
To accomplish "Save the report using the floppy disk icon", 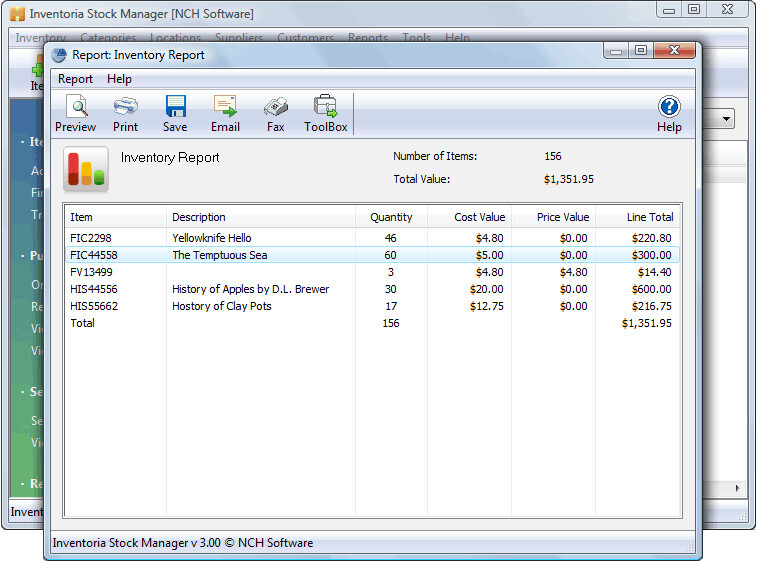I will coord(175,113).
